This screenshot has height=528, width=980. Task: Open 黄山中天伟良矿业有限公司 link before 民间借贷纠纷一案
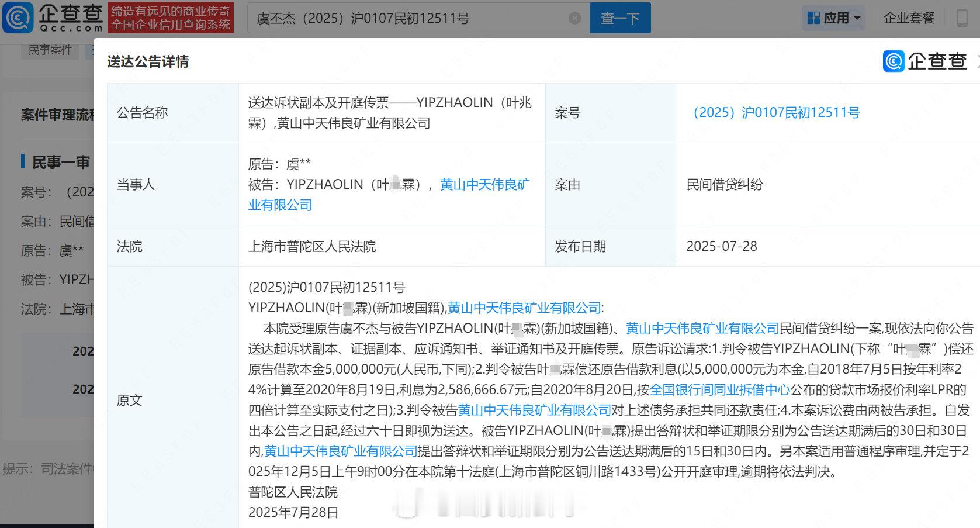pyautogui.click(x=702, y=328)
